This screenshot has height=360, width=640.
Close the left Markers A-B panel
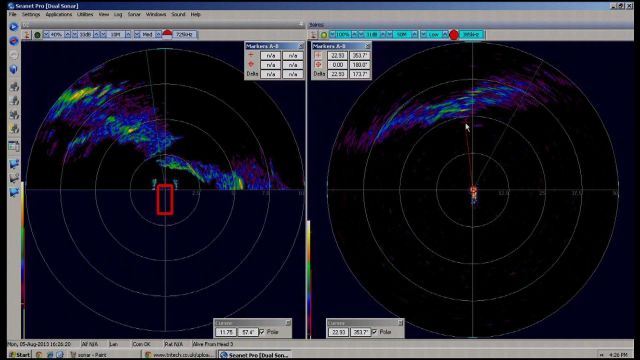(x=301, y=46)
